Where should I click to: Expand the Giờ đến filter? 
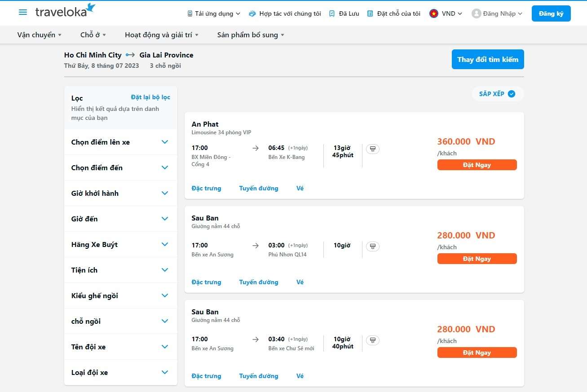pyautogui.click(x=121, y=219)
